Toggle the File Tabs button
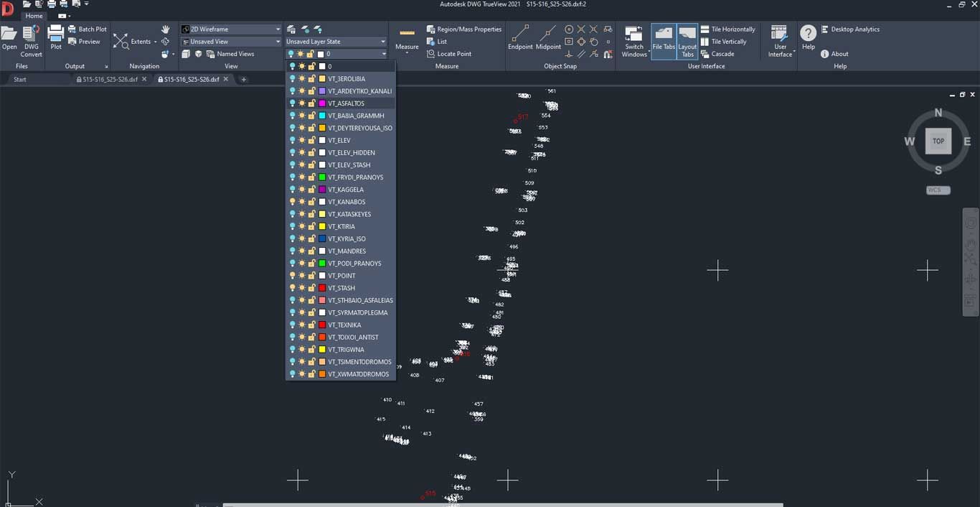980x507 pixels. coord(664,40)
